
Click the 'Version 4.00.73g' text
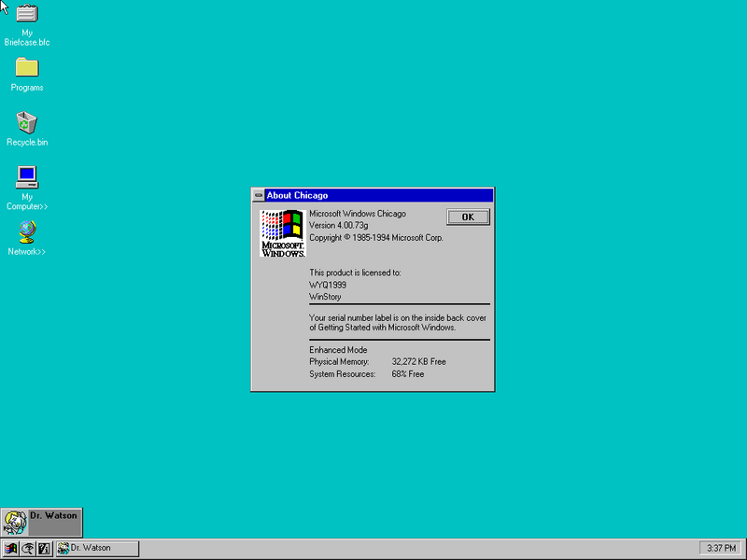tap(338, 225)
